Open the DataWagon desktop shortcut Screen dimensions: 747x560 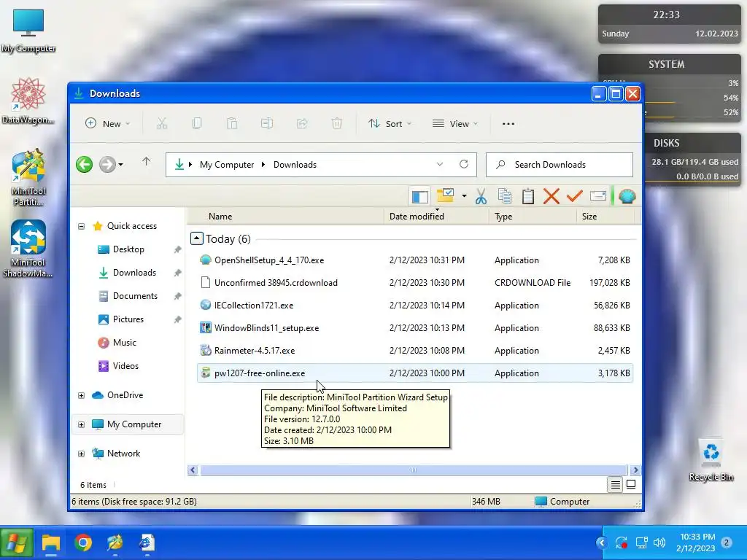click(x=28, y=101)
